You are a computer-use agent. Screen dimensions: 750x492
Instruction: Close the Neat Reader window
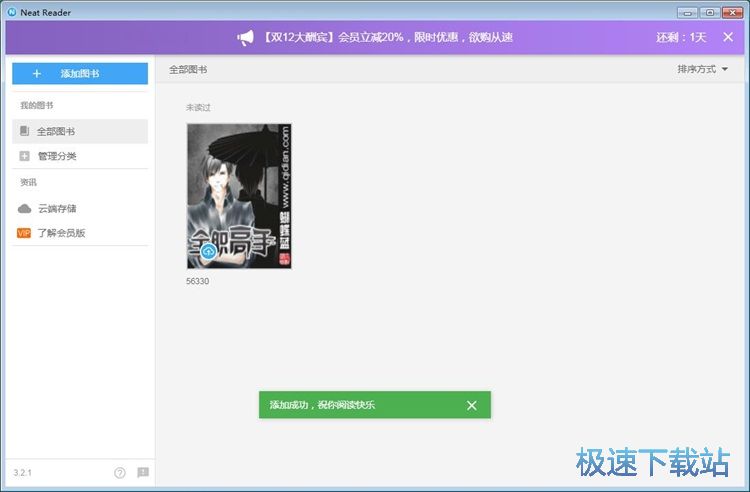click(x=732, y=12)
